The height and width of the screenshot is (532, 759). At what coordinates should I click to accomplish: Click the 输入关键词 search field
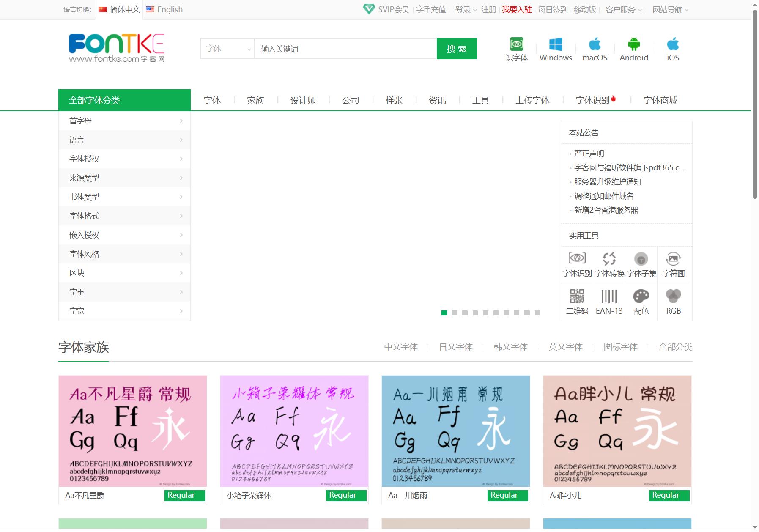coord(345,49)
